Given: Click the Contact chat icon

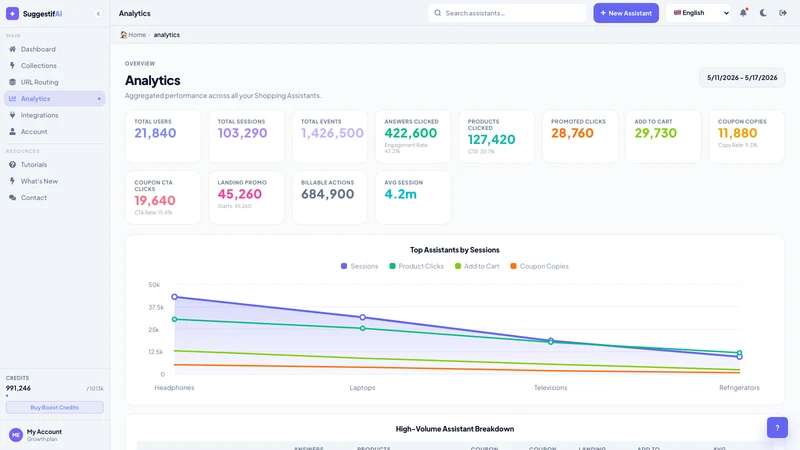Looking at the screenshot, I should coord(12,197).
